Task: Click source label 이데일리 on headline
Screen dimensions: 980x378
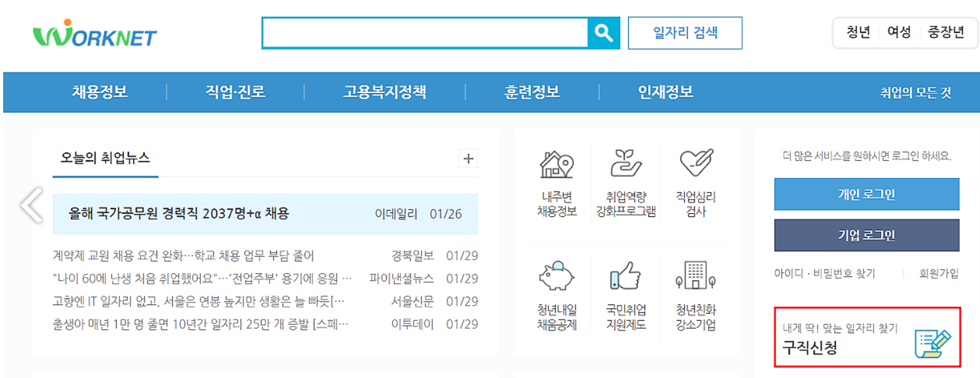Action: 396,214
